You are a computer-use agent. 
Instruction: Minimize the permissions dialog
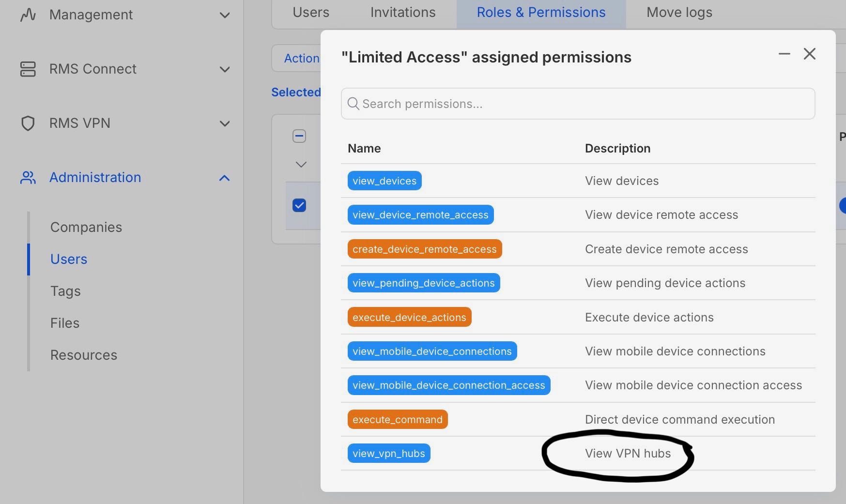(x=784, y=54)
